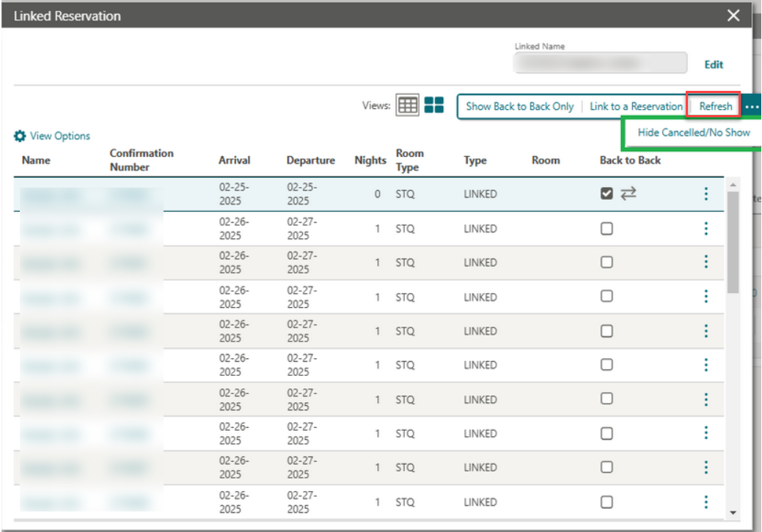Viewport: 762px width, 532px height.
Task: Click the Nights column header
Action: click(x=370, y=160)
